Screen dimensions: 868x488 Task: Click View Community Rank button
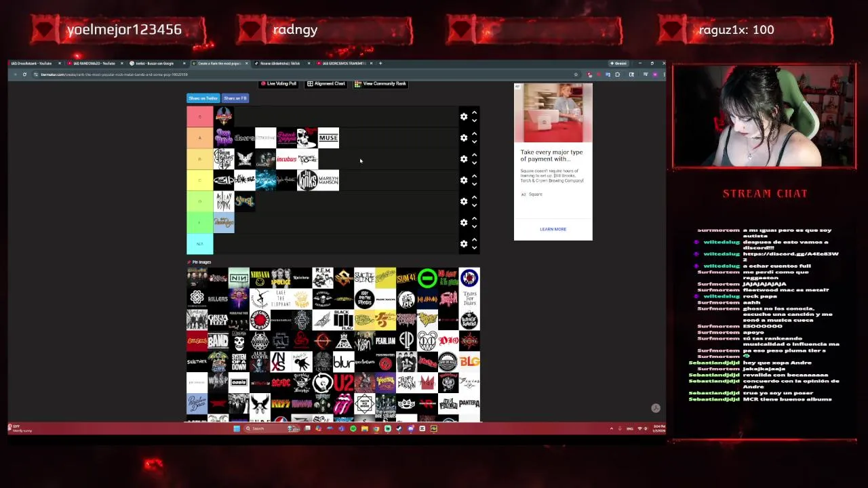coord(380,83)
